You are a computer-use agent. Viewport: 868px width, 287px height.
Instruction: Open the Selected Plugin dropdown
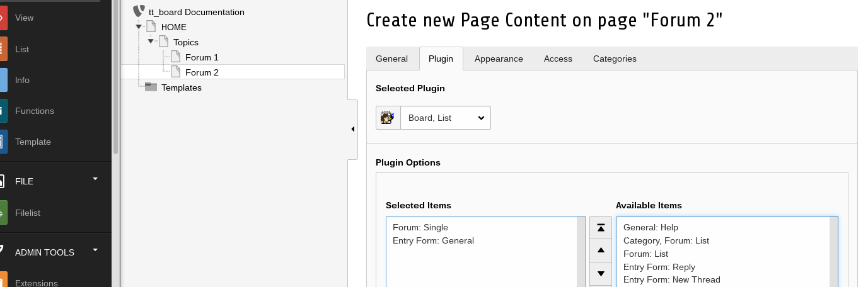[446, 118]
